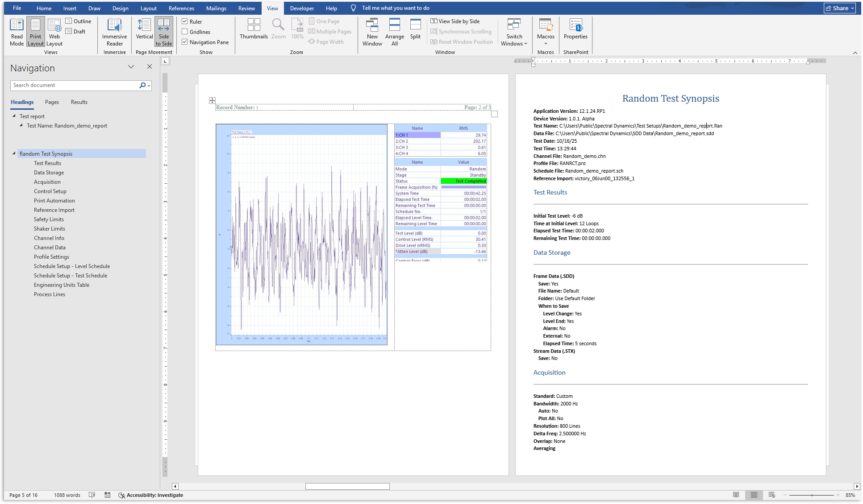Uncheck the Navigation Pane option
Viewport: 863px width, 504px height.
pos(184,42)
